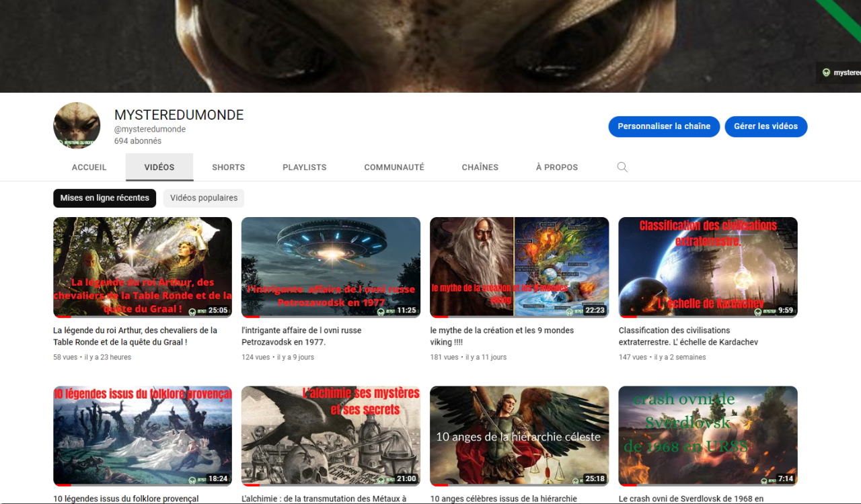Open the folklore provençal video thumbnail
This screenshot has width=861, height=504.
click(x=143, y=436)
